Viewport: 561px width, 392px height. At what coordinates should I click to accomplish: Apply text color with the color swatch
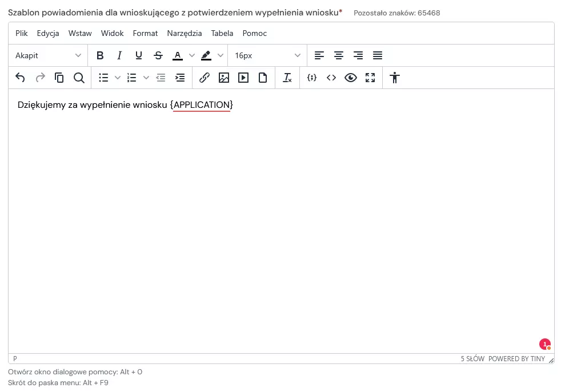coord(178,55)
